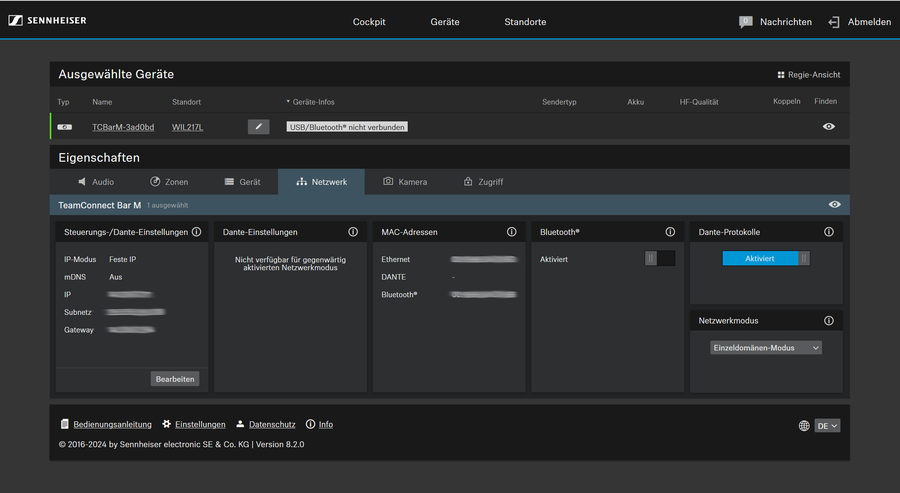Click the Abmelden logout icon
Viewport: 900px width, 493px height.
[x=833, y=22]
